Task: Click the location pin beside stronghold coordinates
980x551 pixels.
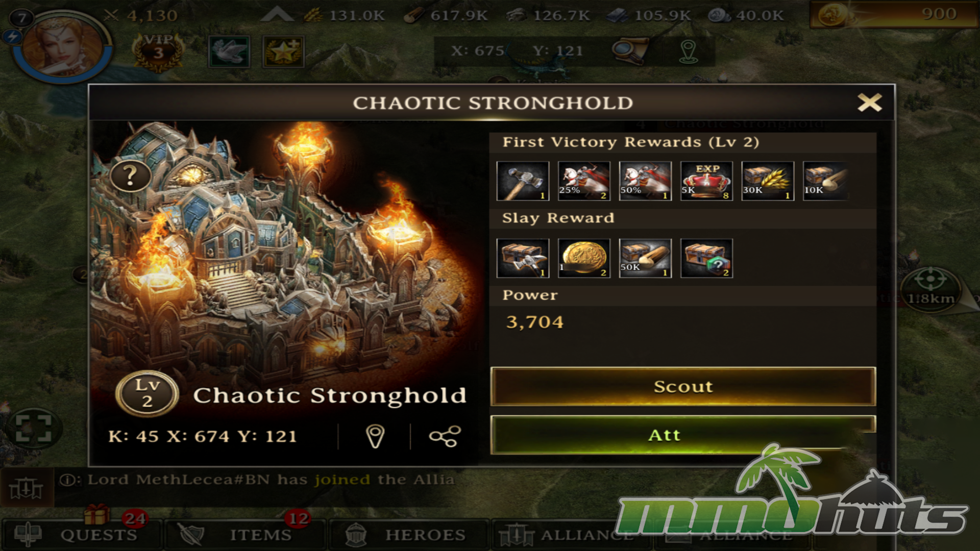Action: pyautogui.click(x=375, y=436)
